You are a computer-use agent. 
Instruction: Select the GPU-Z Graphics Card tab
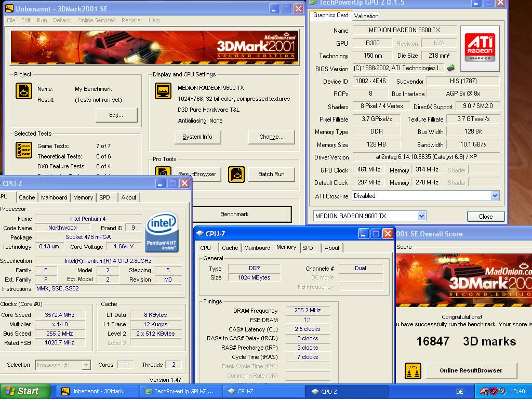click(x=330, y=15)
